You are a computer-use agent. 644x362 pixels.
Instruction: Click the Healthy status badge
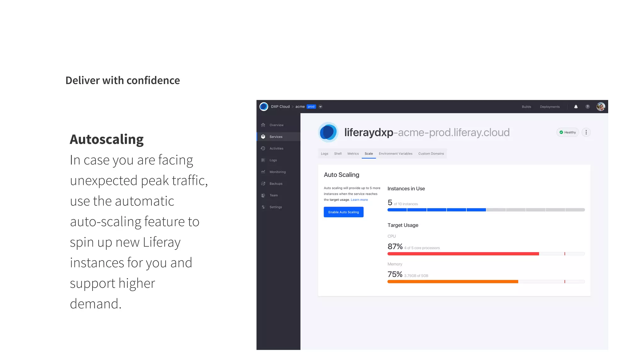(568, 132)
